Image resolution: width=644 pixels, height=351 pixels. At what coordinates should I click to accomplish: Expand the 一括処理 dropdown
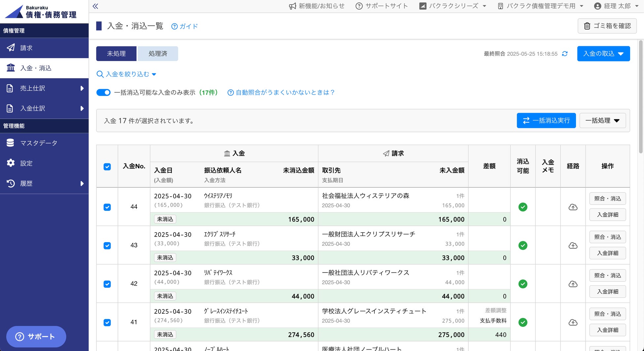[602, 121]
